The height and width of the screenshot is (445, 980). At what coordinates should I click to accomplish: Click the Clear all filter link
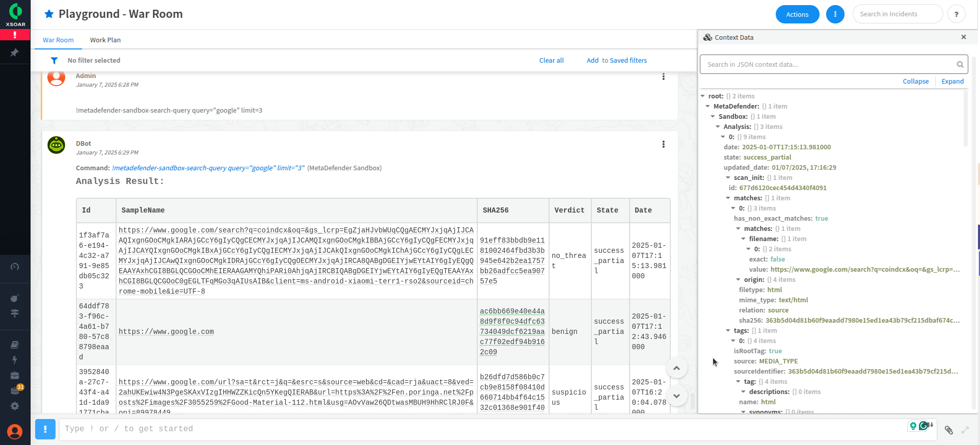tap(551, 60)
